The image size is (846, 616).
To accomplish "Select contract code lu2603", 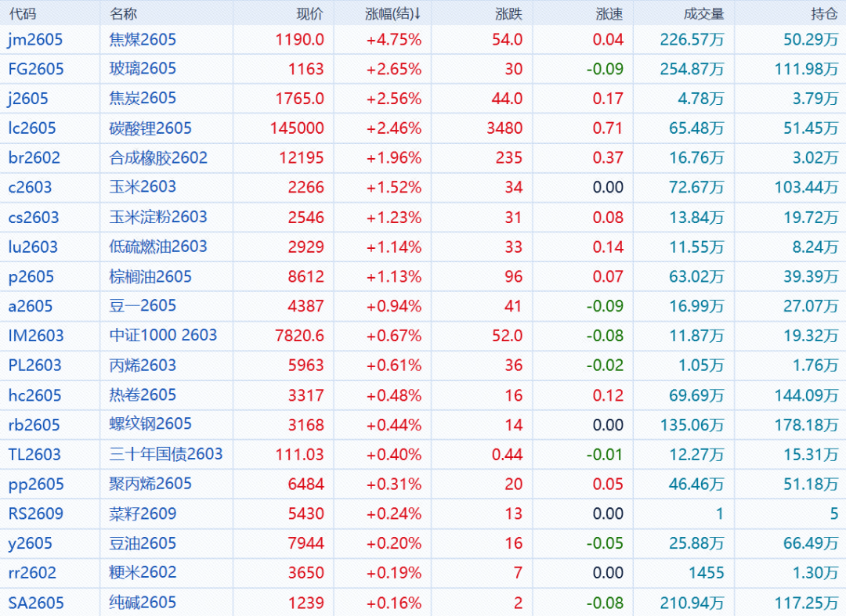I will [x=33, y=247].
